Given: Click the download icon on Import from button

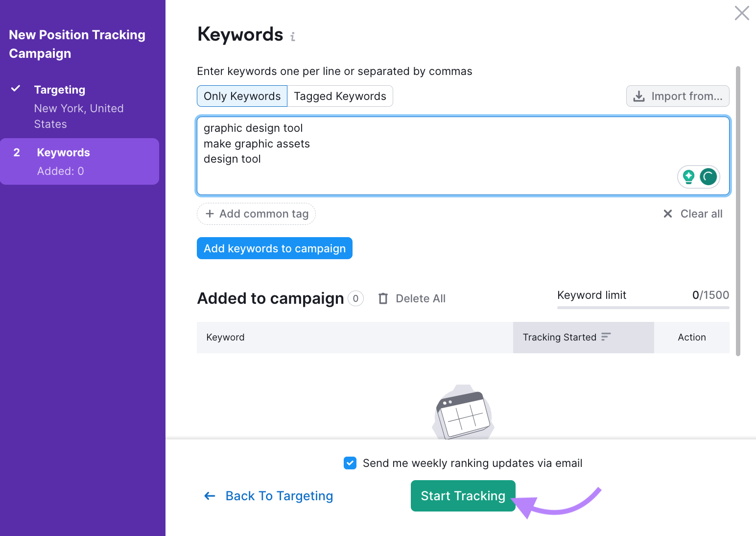Looking at the screenshot, I should click(639, 96).
